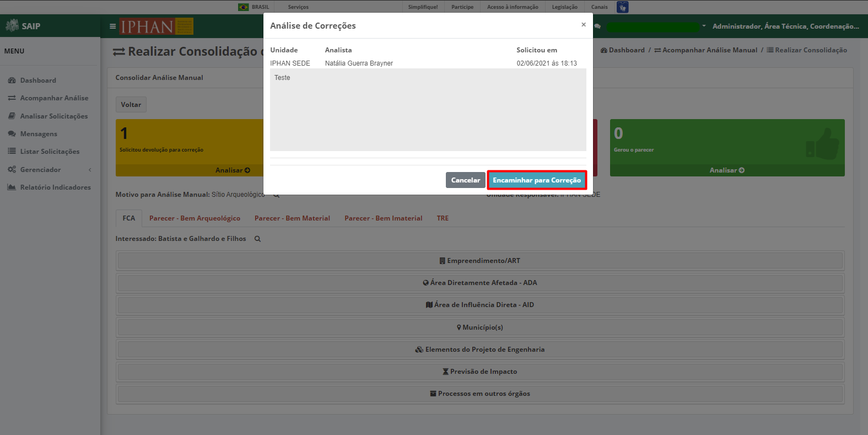
Task: Open Acesso à informação link
Action: pos(513,7)
